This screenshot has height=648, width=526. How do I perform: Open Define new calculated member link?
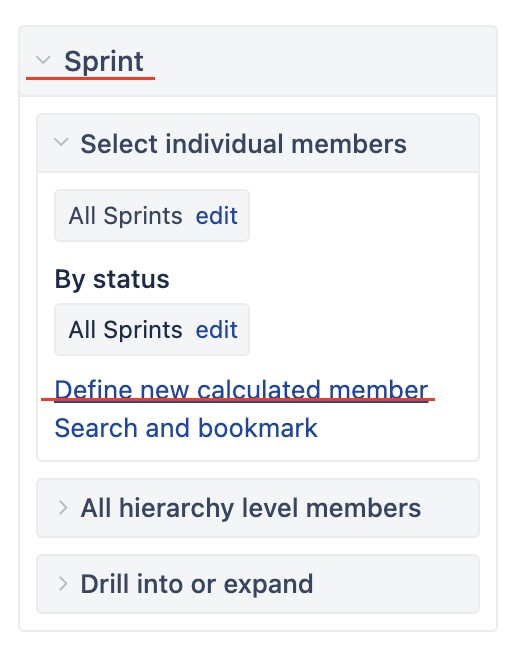[x=241, y=390]
